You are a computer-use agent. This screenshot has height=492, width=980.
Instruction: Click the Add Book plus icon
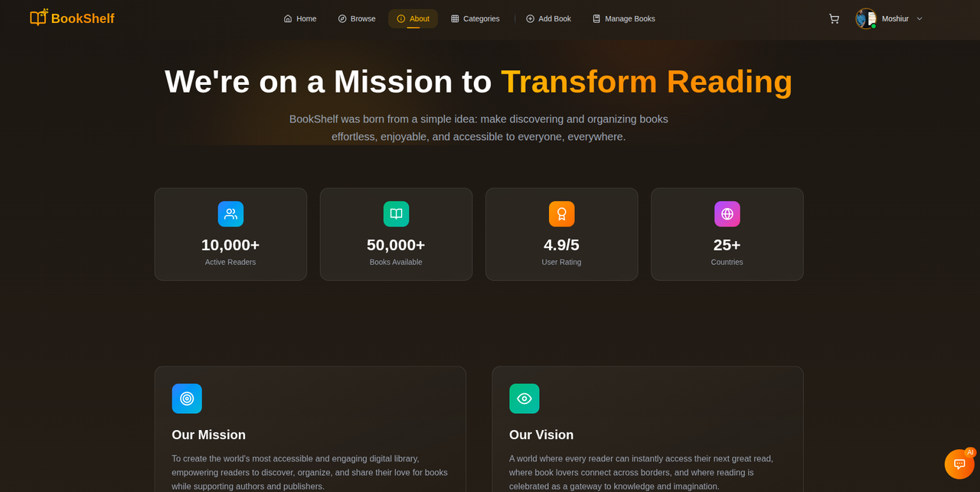point(530,18)
